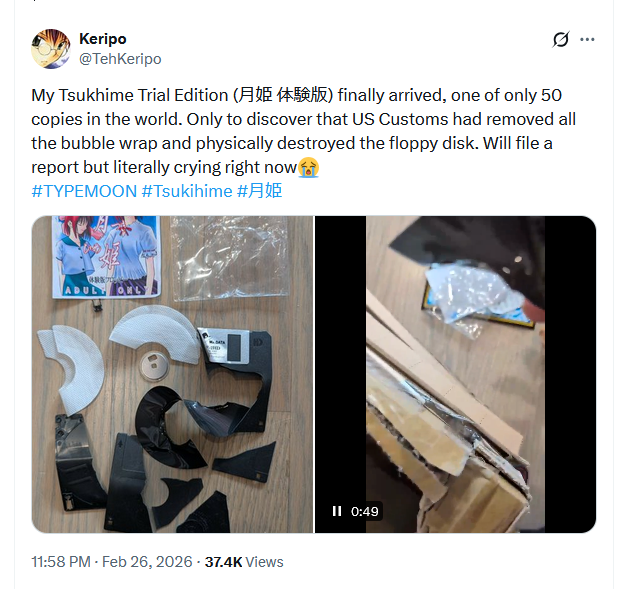View the 37.4K Views count
Image resolution: width=618 pixels, height=589 pixels.
coord(244,562)
